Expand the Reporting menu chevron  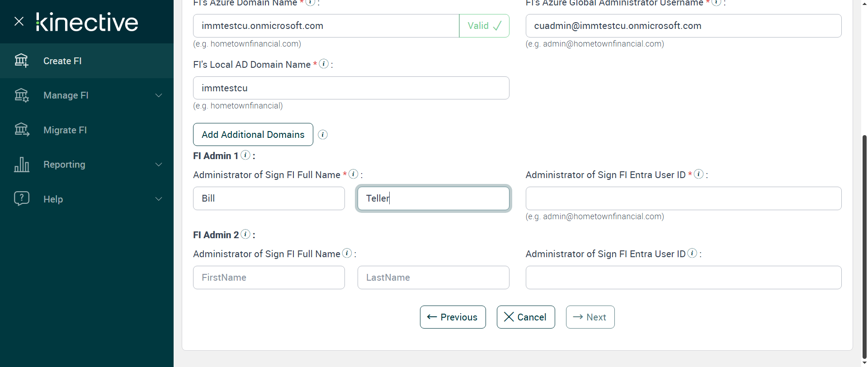click(x=159, y=165)
